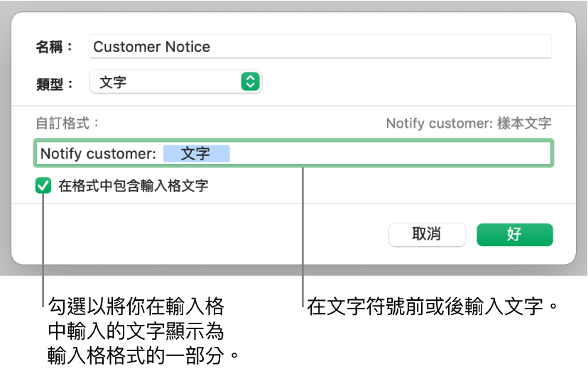
Task: Click the word Notice in name field
Action: coord(187,47)
